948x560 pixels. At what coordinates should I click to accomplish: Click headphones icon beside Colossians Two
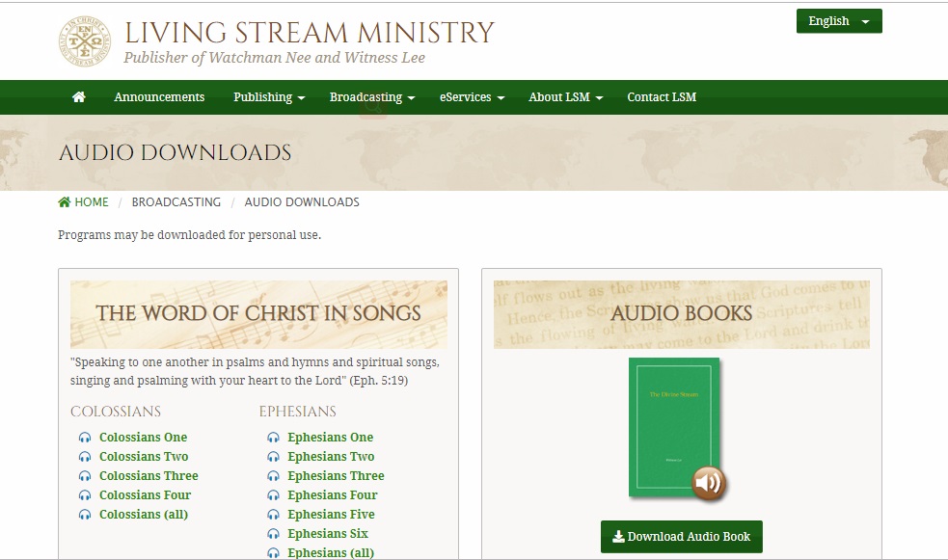(85, 457)
